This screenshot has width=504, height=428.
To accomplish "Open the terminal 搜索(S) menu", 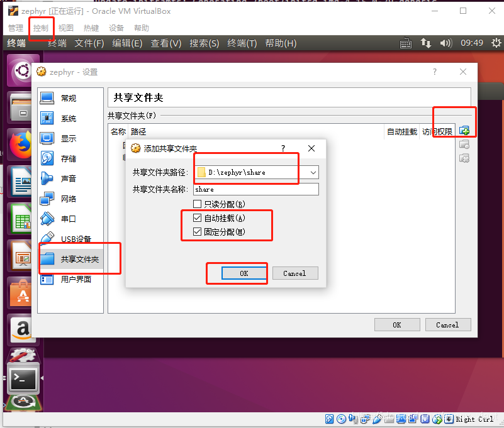I will click(x=204, y=43).
